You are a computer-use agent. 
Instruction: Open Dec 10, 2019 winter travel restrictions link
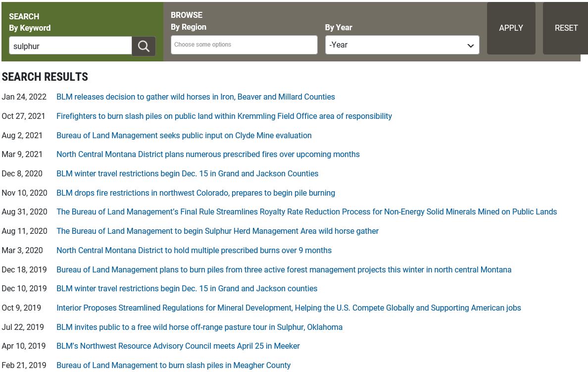click(187, 289)
